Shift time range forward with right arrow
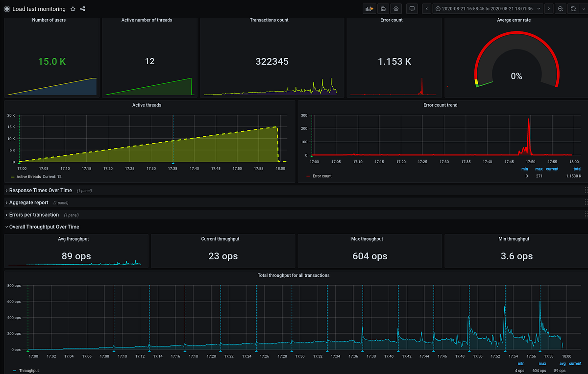588x374 pixels. click(x=549, y=9)
